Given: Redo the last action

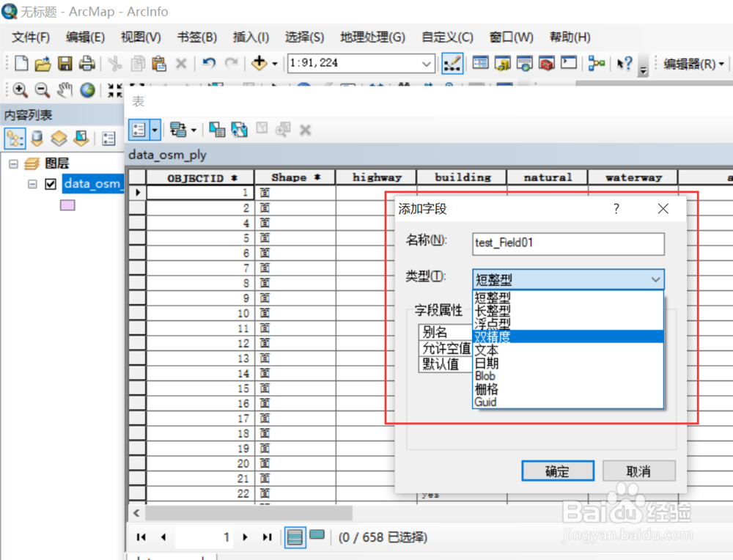Looking at the screenshot, I should click(232, 62).
